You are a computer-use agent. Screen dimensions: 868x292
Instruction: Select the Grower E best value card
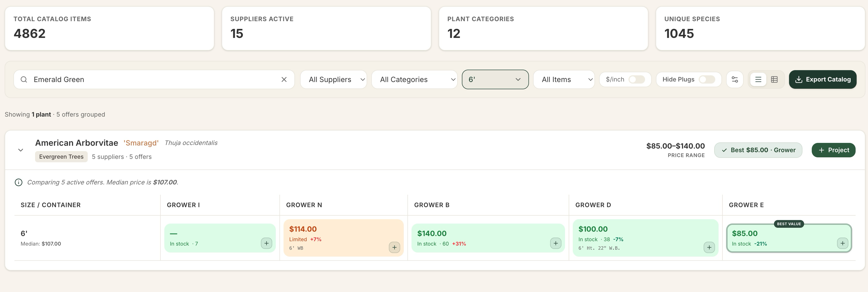click(789, 238)
